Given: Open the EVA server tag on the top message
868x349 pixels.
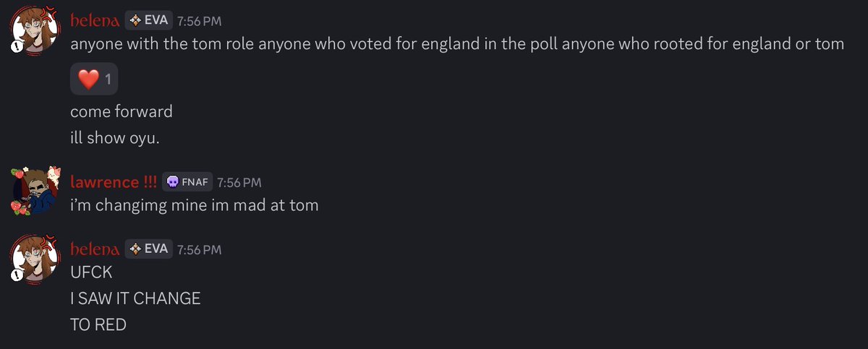Looking at the screenshot, I should coord(149,20).
